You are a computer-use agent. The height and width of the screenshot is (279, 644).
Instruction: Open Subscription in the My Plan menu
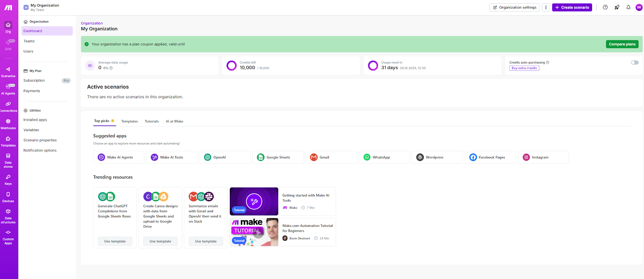pos(34,81)
